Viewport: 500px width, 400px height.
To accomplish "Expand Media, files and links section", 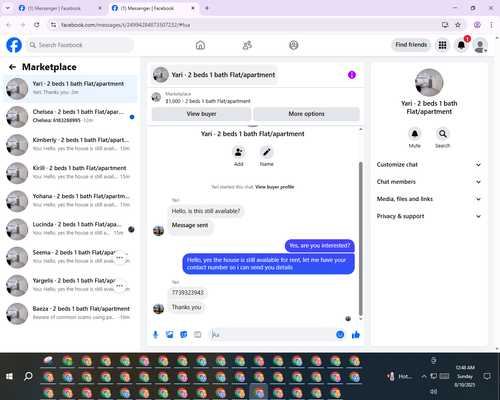I will (x=429, y=199).
